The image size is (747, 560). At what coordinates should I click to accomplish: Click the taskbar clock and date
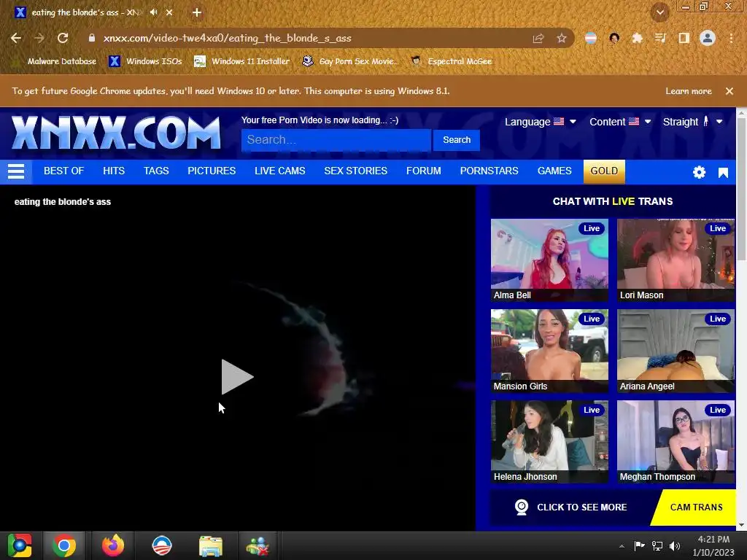click(713, 545)
